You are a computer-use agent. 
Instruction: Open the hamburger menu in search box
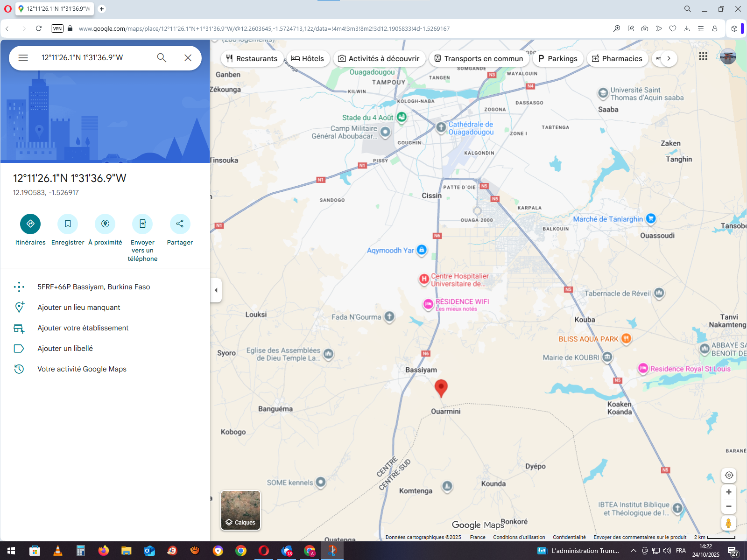click(x=23, y=58)
